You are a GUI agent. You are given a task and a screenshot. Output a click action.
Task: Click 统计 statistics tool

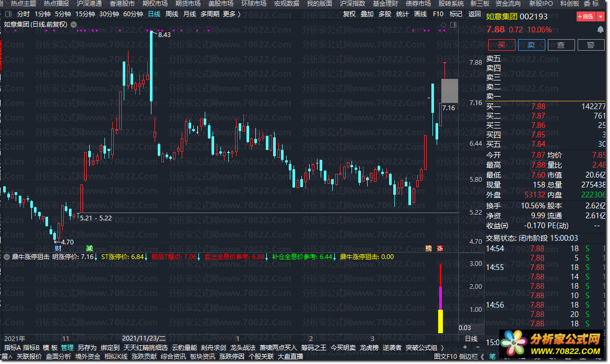click(x=402, y=14)
